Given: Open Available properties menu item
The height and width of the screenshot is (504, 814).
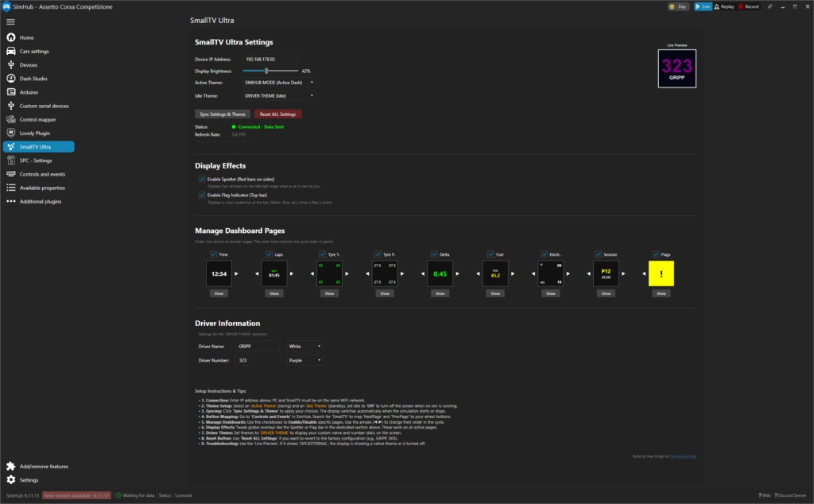Looking at the screenshot, I should coord(42,188).
